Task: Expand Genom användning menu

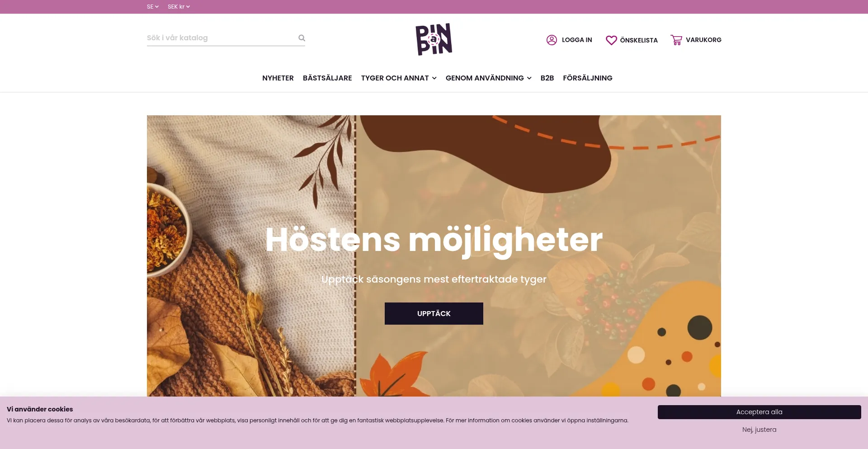Action: click(x=488, y=78)
